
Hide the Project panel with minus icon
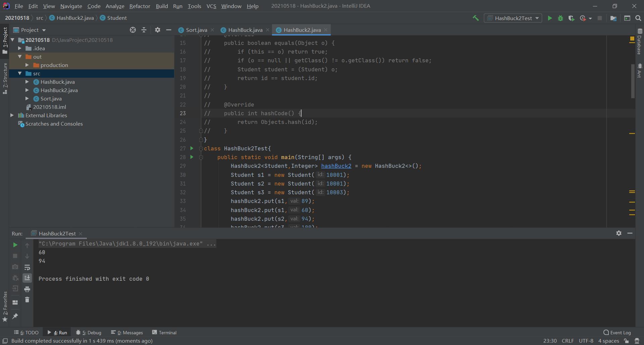(169, 30)
